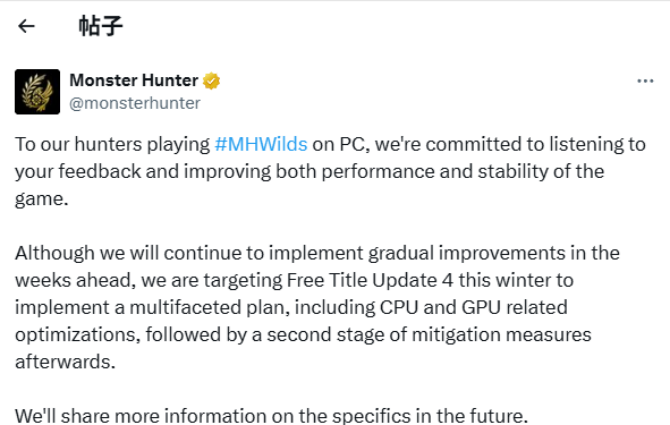Open the post's more options ellipsis
The image size is (670, 425).
[646, 81]
